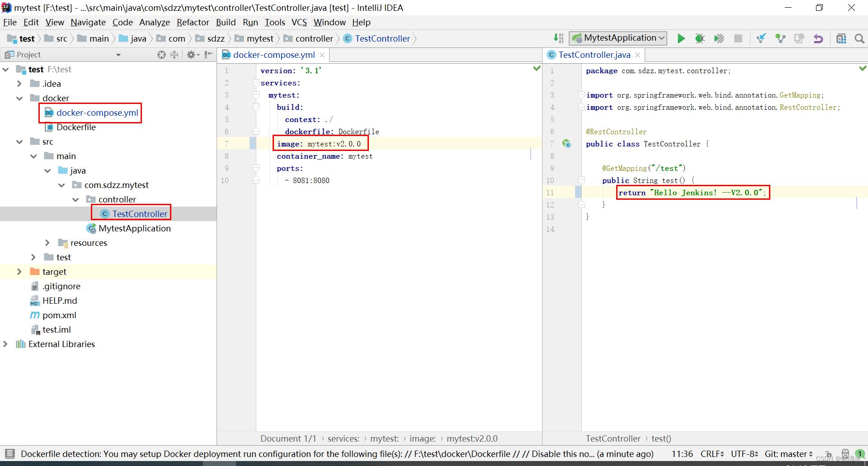Run MytestApplication with coverage icon
The image size is (868, 466).
(719, 38)
